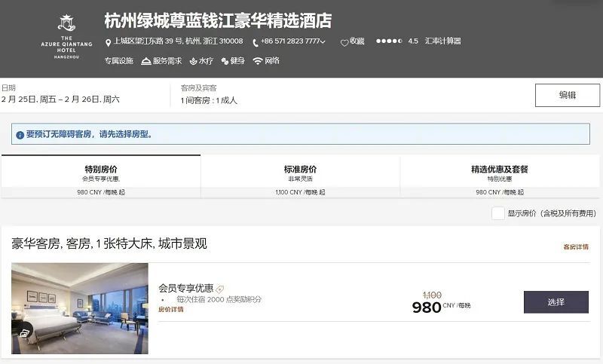Click the phone icon beside the number

point(256,42)
